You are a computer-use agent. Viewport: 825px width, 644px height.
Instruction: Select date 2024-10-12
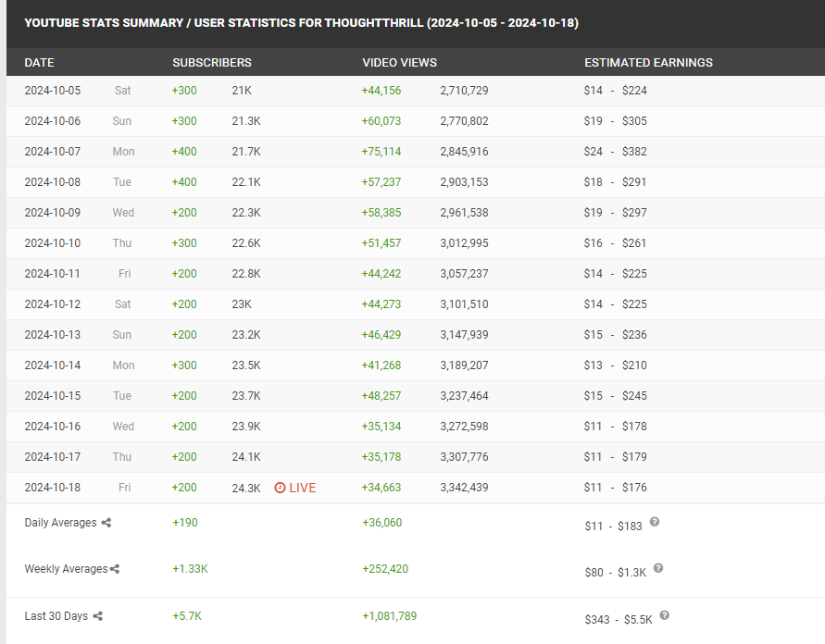[x=53, y=303]
